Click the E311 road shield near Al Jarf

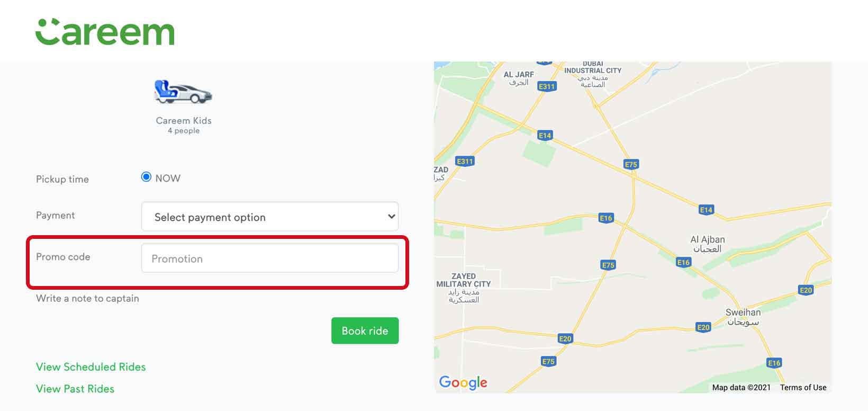tap(547, 86)
